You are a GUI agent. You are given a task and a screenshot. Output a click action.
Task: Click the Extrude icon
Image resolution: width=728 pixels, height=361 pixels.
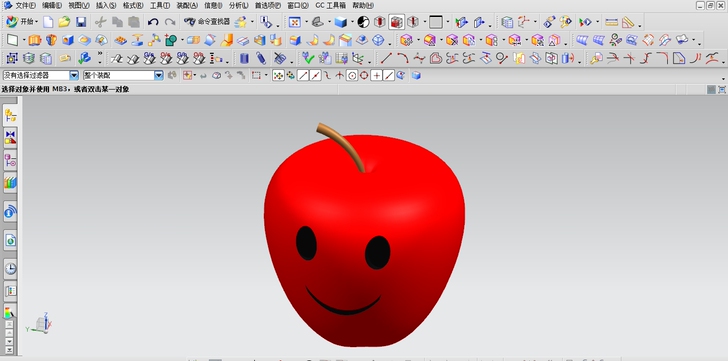pos(34,40)
